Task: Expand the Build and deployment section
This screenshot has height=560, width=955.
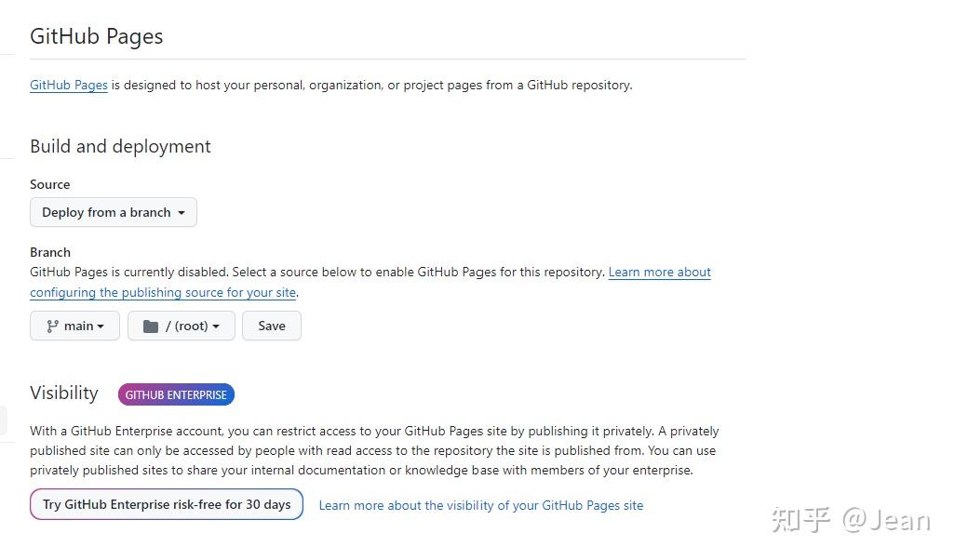Action: click(x=120, y=146)
